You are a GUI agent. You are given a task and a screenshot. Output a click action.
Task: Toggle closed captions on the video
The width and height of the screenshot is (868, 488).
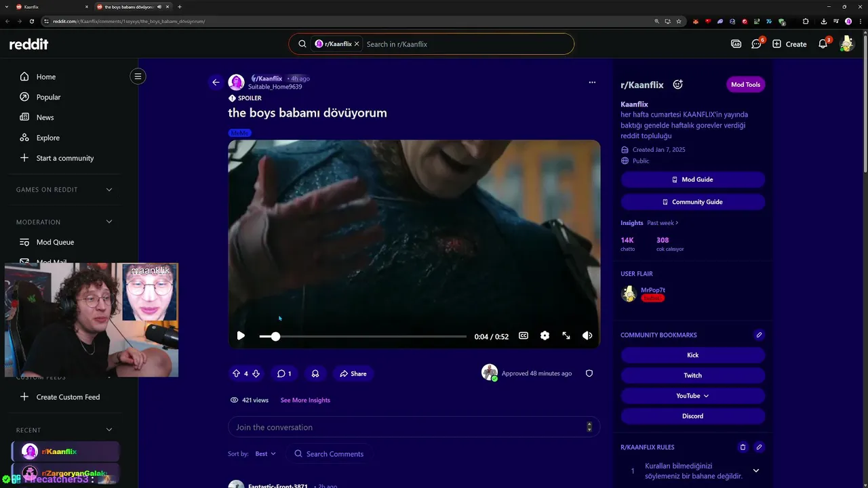click(524, 335)
